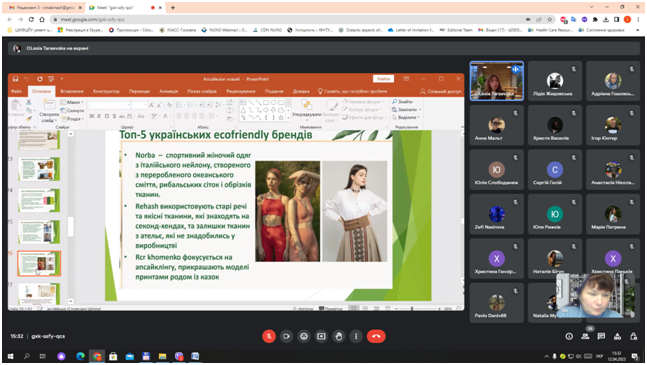
Task: Select the Zefi Nasirova participant tile
Action: point(497,215)
